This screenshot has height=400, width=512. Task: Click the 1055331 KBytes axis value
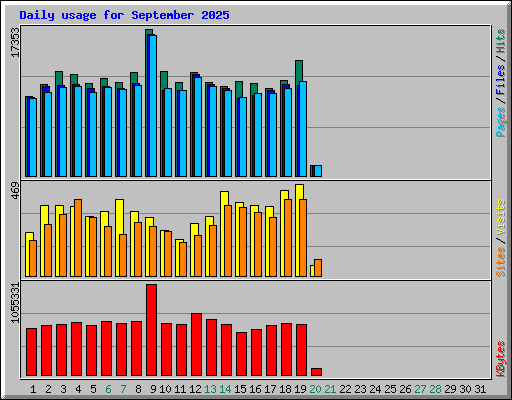click(x=15, y=303)
